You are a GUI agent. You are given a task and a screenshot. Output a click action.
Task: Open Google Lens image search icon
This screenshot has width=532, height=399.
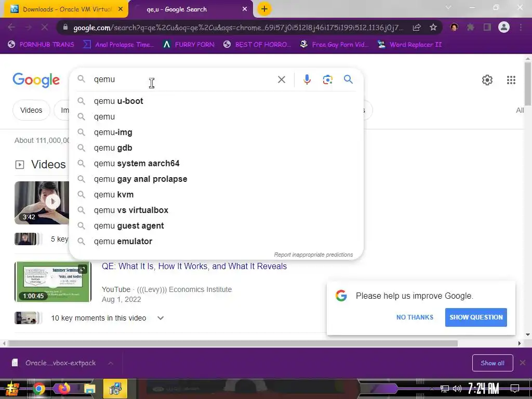pos(327,79)
